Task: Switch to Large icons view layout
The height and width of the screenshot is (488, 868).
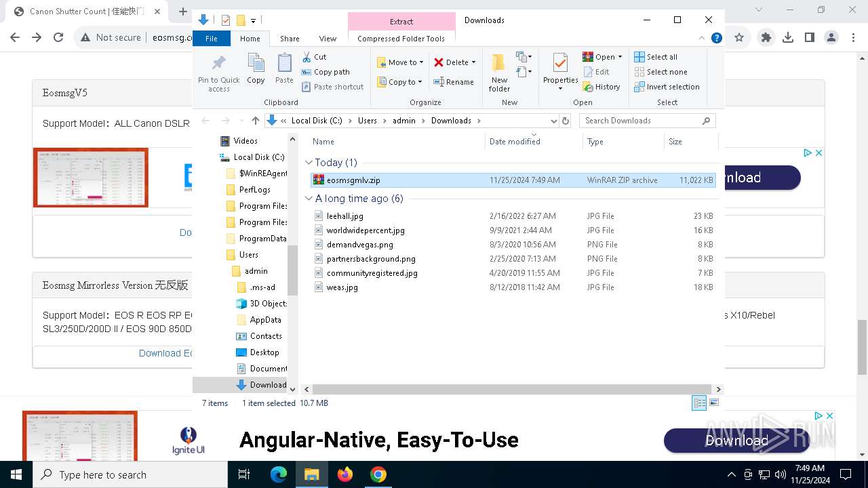Action: [x=713, y=403]
